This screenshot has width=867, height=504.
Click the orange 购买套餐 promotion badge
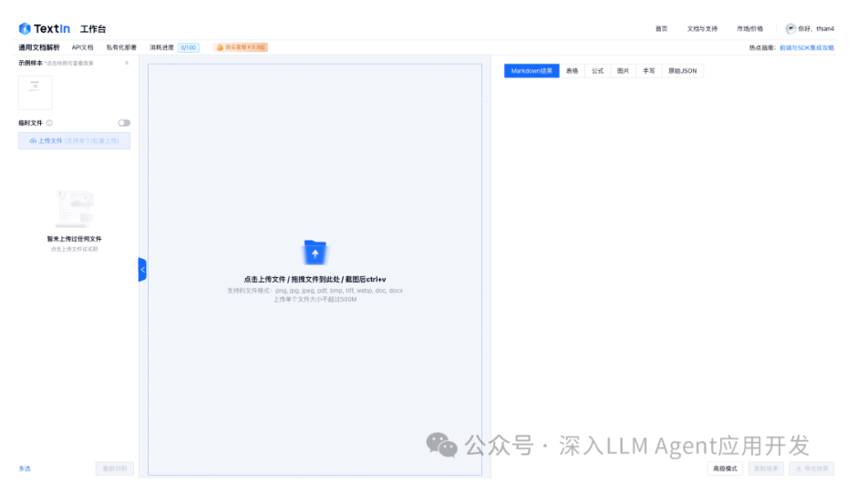tap(241, 47)
